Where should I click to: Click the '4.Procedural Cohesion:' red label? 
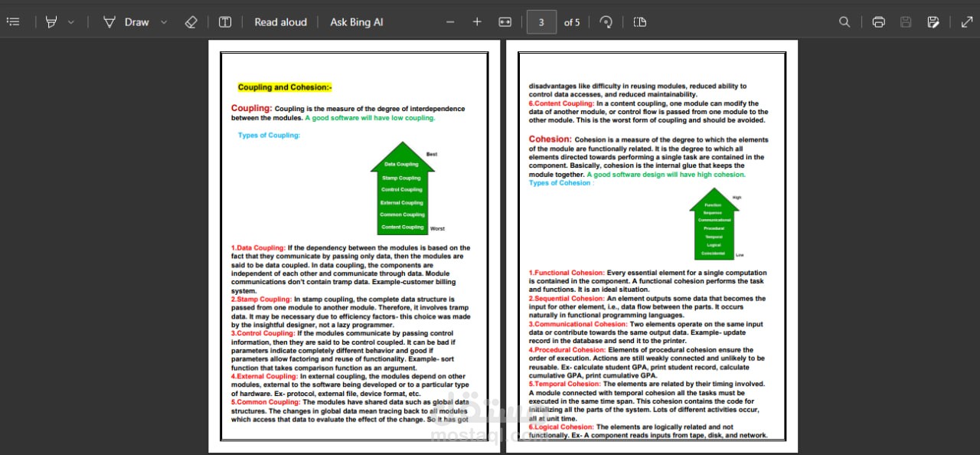click(567, 350)
